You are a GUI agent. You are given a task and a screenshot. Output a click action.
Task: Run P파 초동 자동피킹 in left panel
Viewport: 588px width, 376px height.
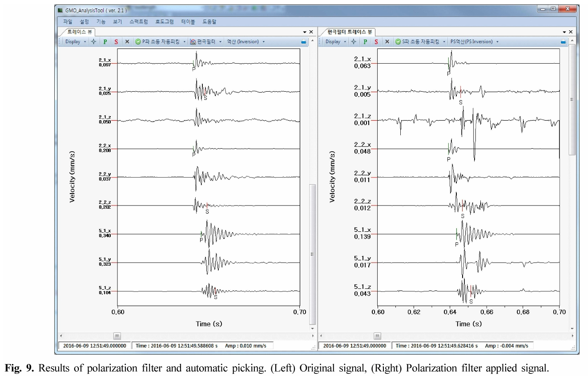click(x=157, y=41)
